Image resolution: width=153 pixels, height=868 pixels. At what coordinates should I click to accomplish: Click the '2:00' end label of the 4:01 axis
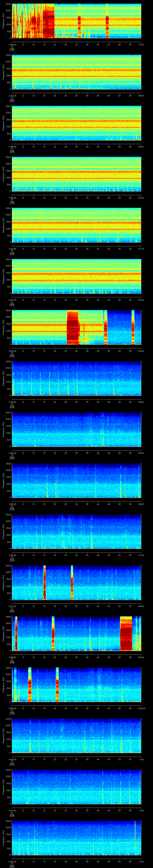click(141, 811)
